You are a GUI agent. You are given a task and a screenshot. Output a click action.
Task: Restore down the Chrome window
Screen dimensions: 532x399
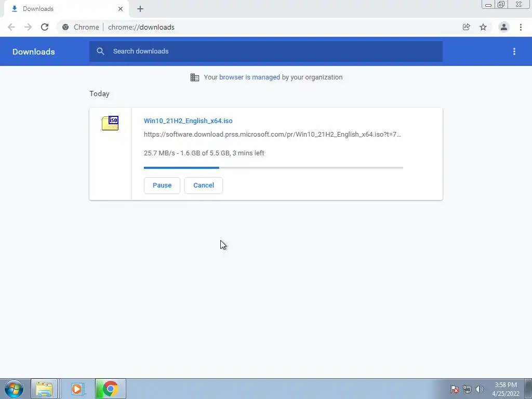501,4
